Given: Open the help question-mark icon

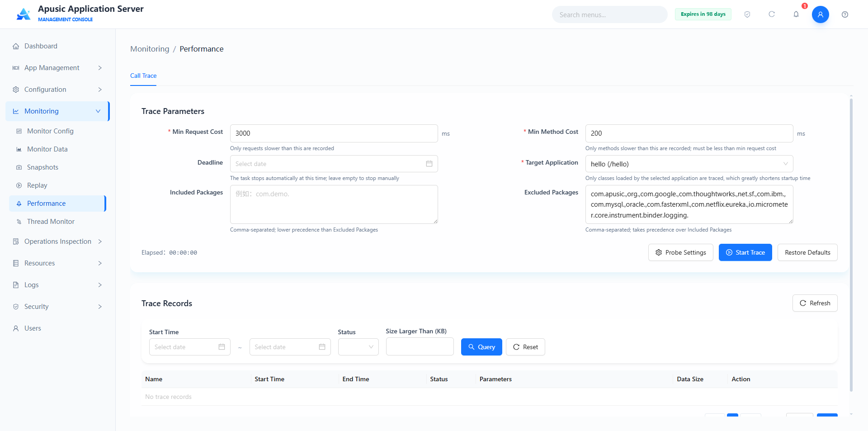Looking at the screenshot, I should point(845,14).
